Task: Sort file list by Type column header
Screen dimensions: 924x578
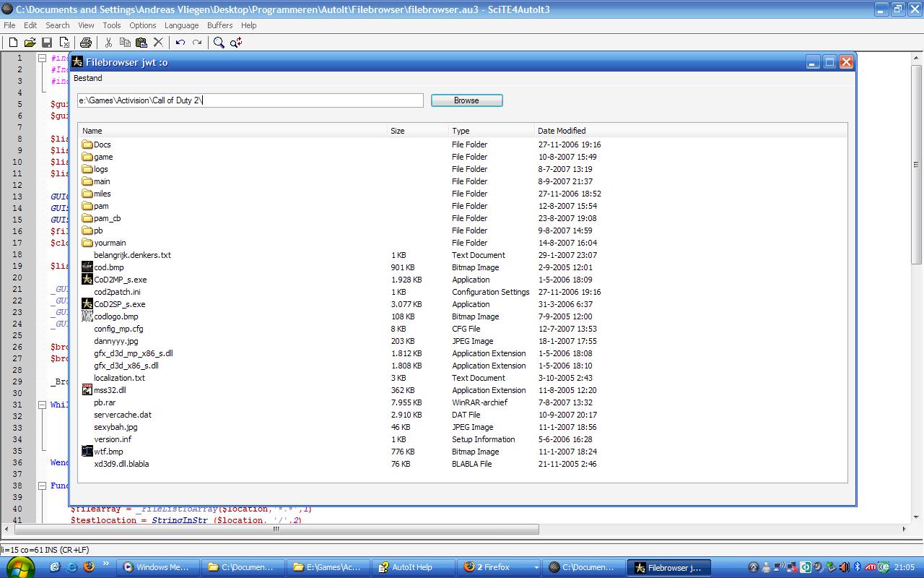Action: (492, 131)
